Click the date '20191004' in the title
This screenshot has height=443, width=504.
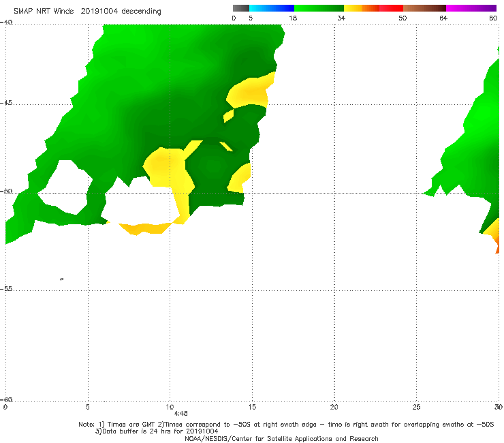pos(99,12)
